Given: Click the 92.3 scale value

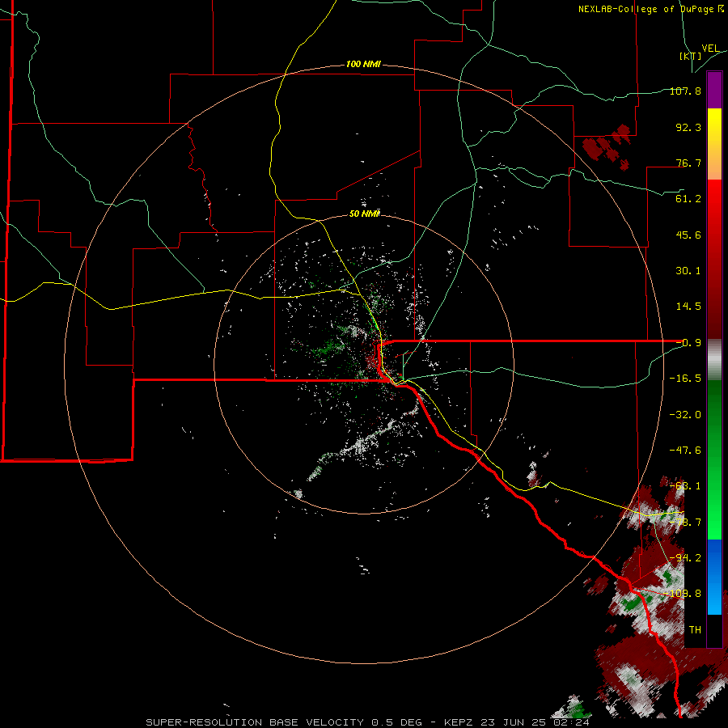Looking at the screenshot, I should pyautogui.click(x=688, y=127).
